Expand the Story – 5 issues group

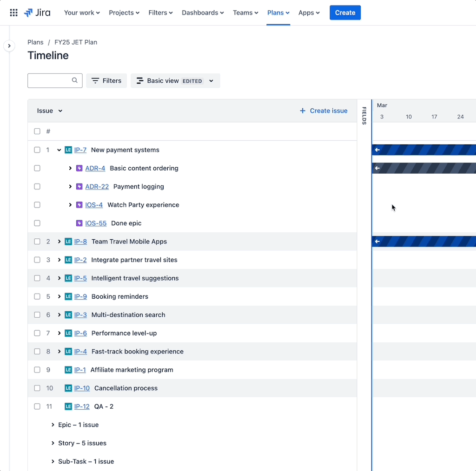pyautogui.click(x=53, y=443)
